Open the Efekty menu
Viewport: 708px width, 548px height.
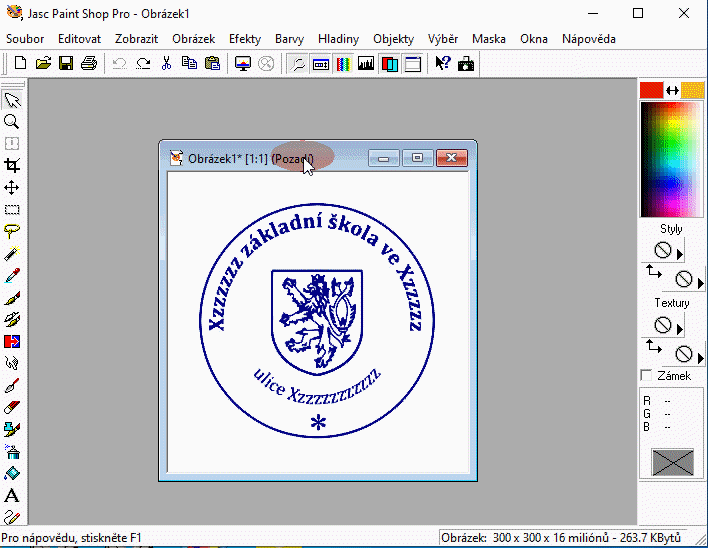[x=245, y=39]
